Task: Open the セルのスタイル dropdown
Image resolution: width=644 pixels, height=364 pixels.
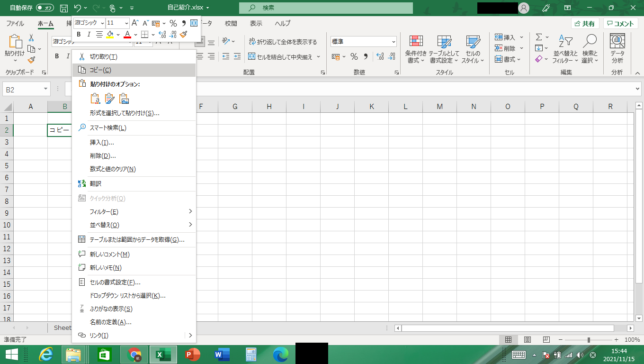Action: 473,49
